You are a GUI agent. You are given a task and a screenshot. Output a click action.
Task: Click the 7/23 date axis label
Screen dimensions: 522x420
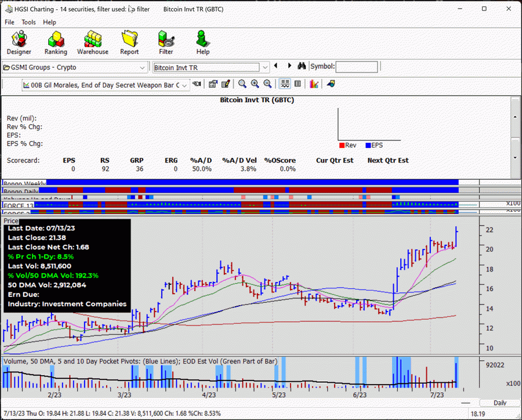tap(437, 395)
